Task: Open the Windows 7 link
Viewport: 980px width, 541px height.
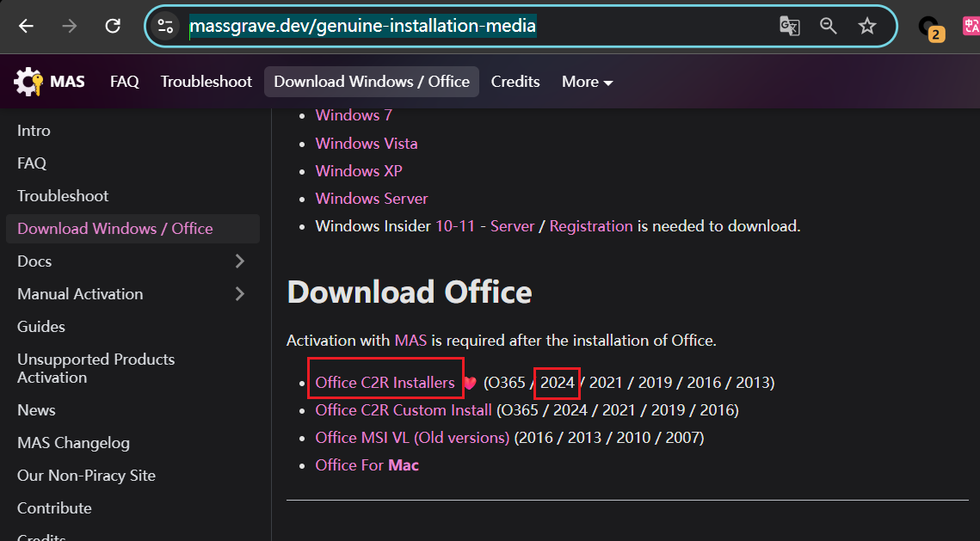Action: (x=354, y=115)
